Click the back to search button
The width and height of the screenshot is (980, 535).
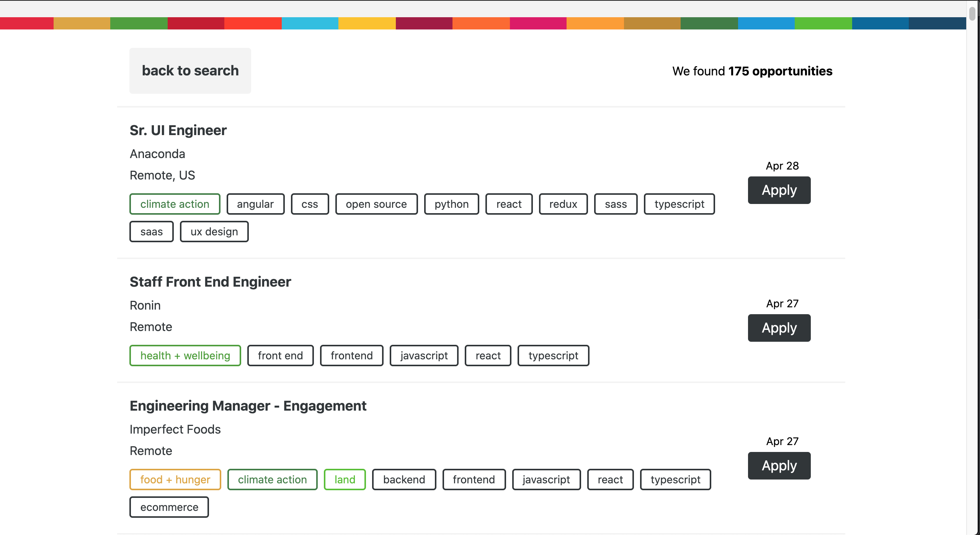(x=190, y=71)
